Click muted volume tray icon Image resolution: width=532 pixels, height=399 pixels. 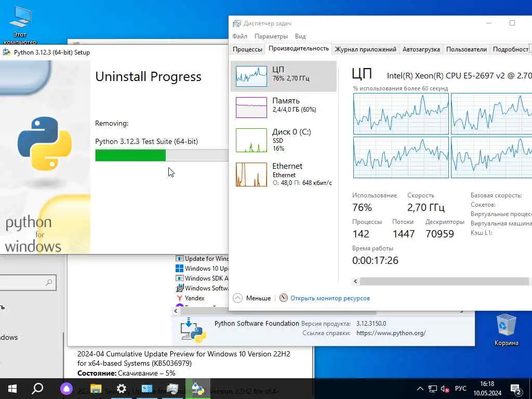(x=445, y=389)
